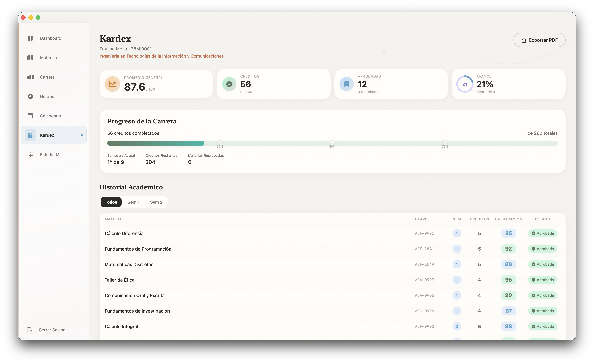This screenshot has width=594, height=364.
Task: Open Carrera via the bar chart icon
Action: click(30, 77)
